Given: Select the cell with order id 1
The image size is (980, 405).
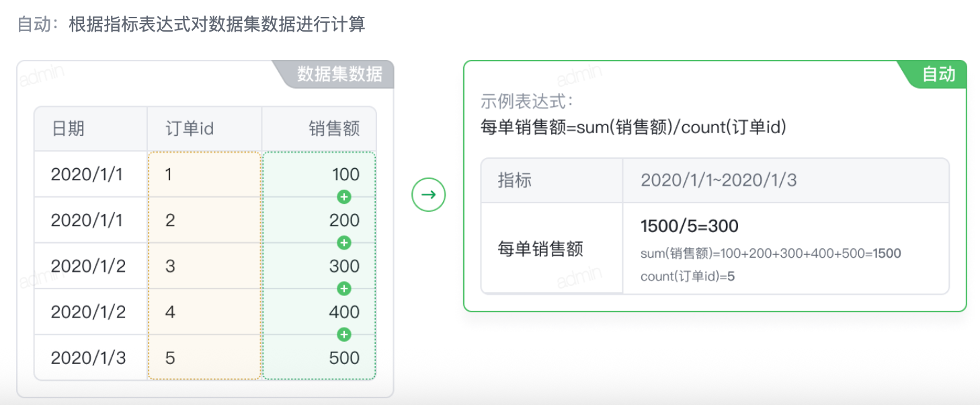Looking at the screenshot, I should [204, 174].
